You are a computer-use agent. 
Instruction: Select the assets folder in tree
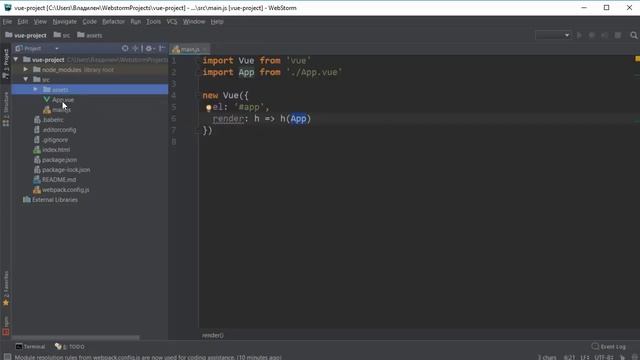coord(90,89)
